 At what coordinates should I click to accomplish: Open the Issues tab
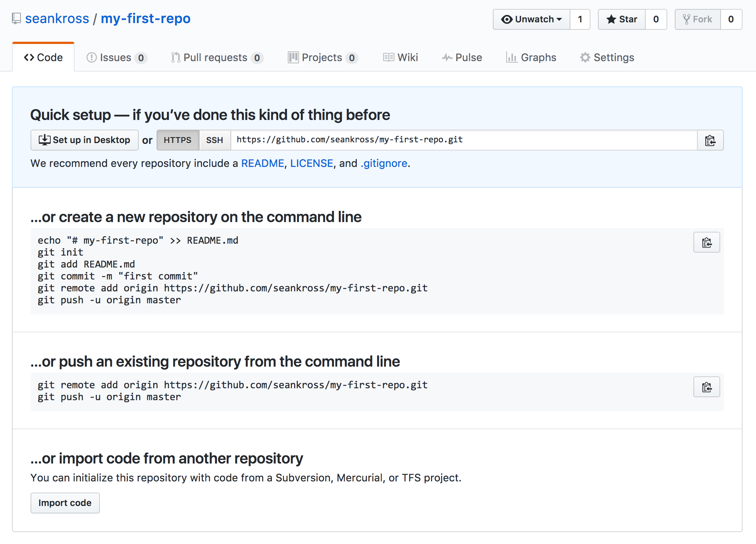click(117, 58)
